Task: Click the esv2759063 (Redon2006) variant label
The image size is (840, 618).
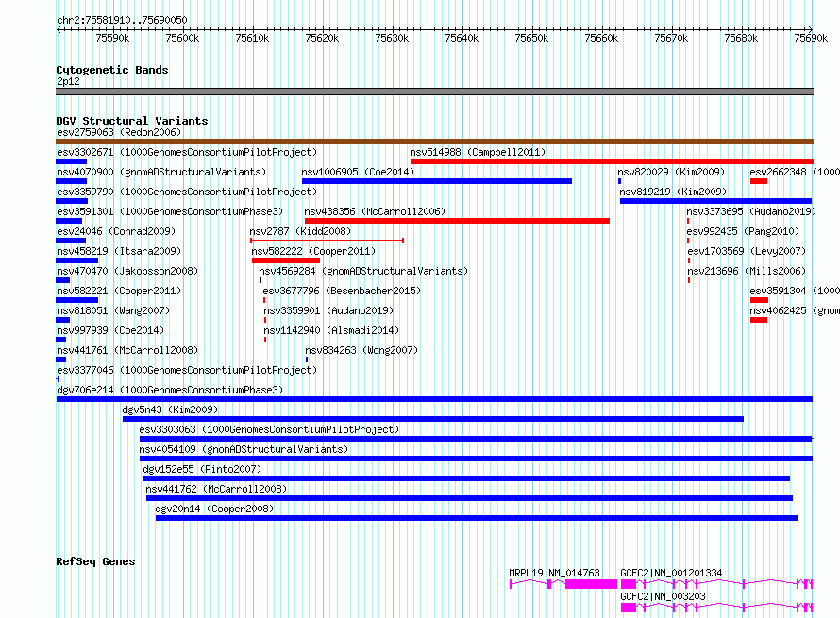Action: click(x=119, y=132)
